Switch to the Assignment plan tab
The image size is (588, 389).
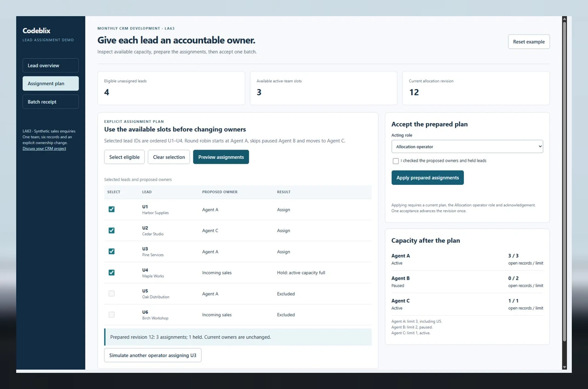[51, 84]
